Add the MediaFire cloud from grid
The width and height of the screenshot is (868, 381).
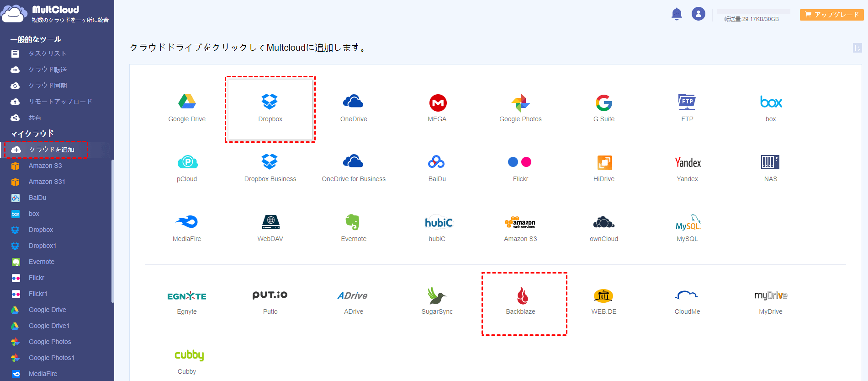pyautogui.click(x=186, y=222)
